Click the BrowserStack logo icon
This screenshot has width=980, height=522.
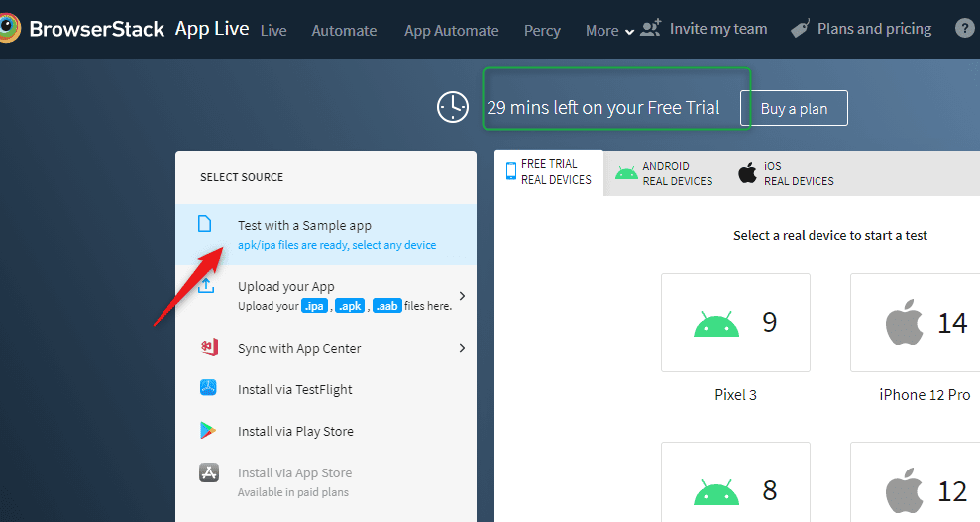coord(10,29)
